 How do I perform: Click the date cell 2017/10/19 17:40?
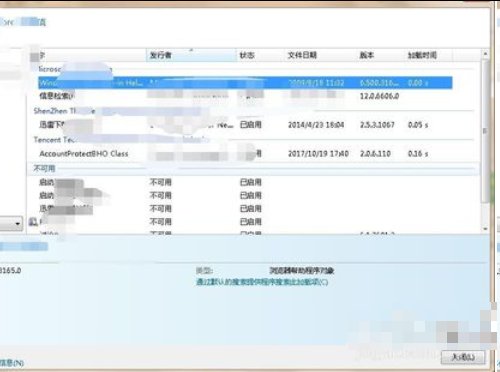pos(318,154)
